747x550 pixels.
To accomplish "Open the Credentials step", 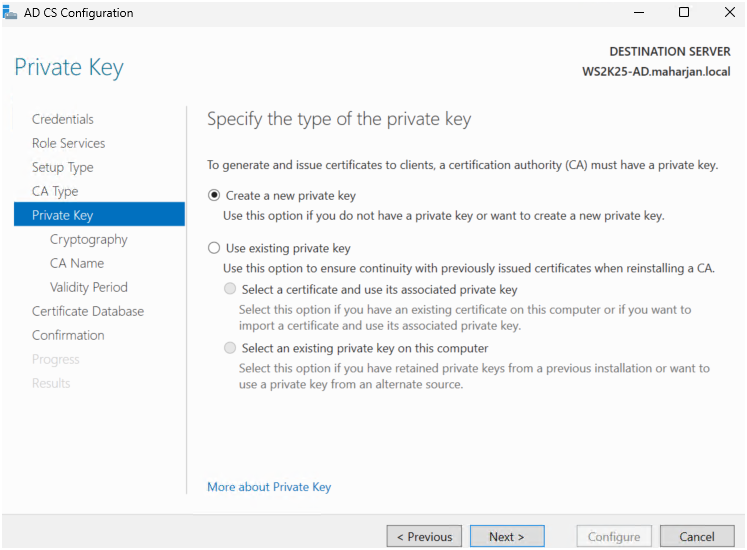I will (63, 119).
